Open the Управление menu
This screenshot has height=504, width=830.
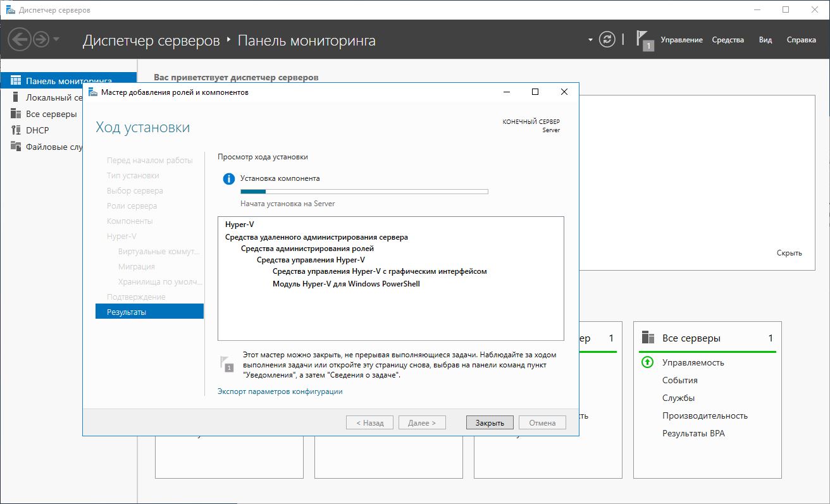pyautogui.click(x=681, y=40)
